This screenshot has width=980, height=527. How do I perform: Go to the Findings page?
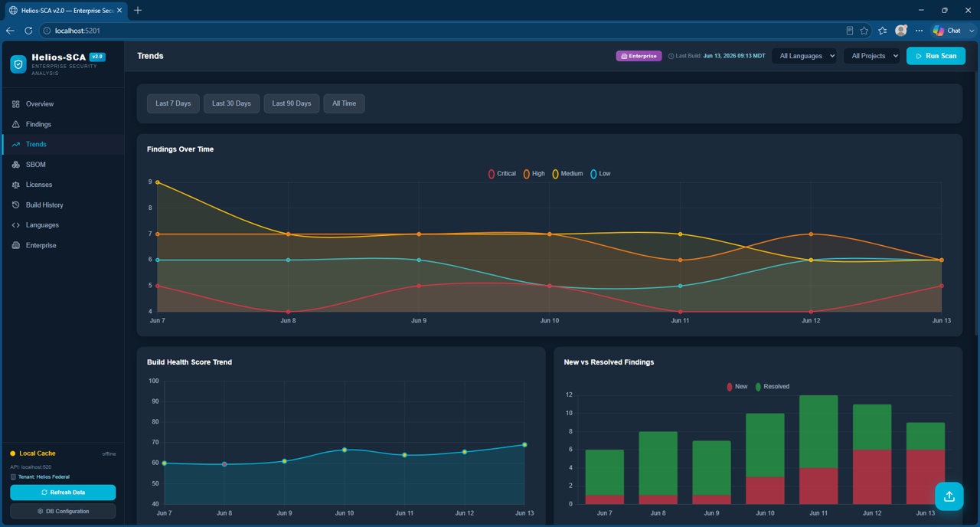pyautogui.click(x=63, y=124)
